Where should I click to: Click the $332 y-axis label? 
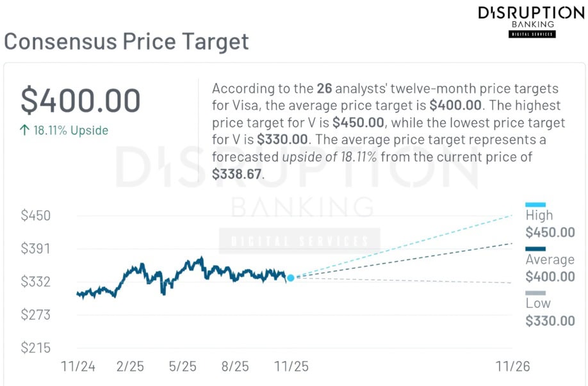click(x=36, y=282)
